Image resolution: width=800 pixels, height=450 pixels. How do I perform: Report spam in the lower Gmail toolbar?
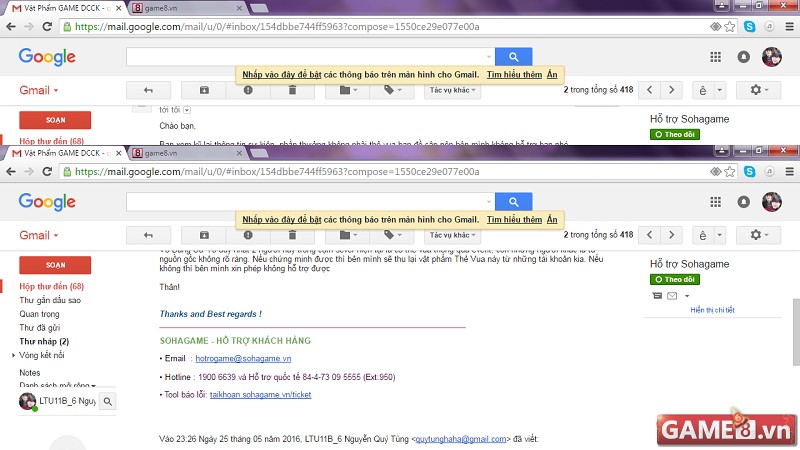click(248, 235)
